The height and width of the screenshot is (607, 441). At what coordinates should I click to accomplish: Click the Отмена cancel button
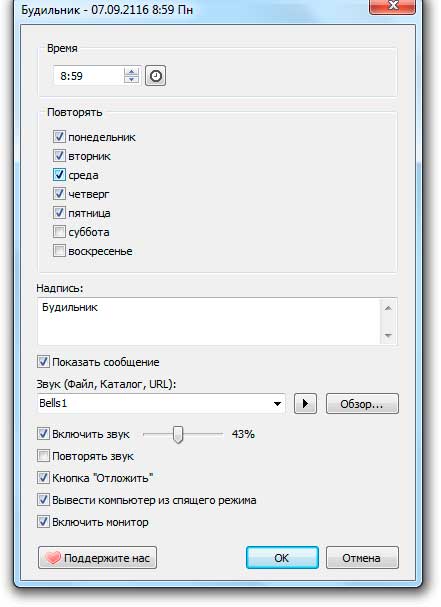pyautogui.click(x=362, y=557)
